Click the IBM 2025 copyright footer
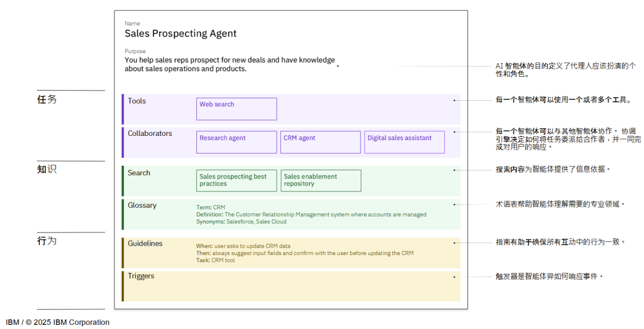This screenshot has width=644, height=329. pyautogui.click(x=57, y=322)
